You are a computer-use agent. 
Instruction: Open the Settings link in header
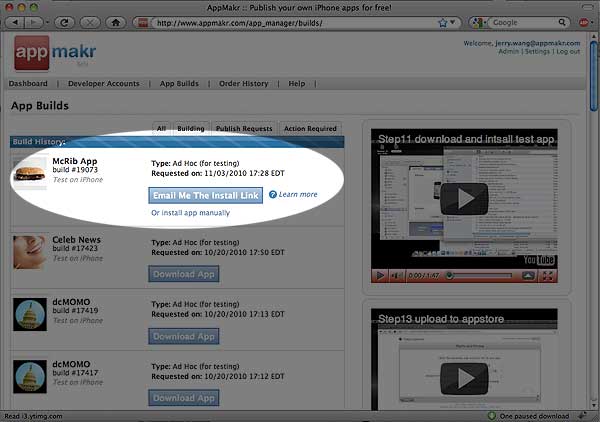537,51
